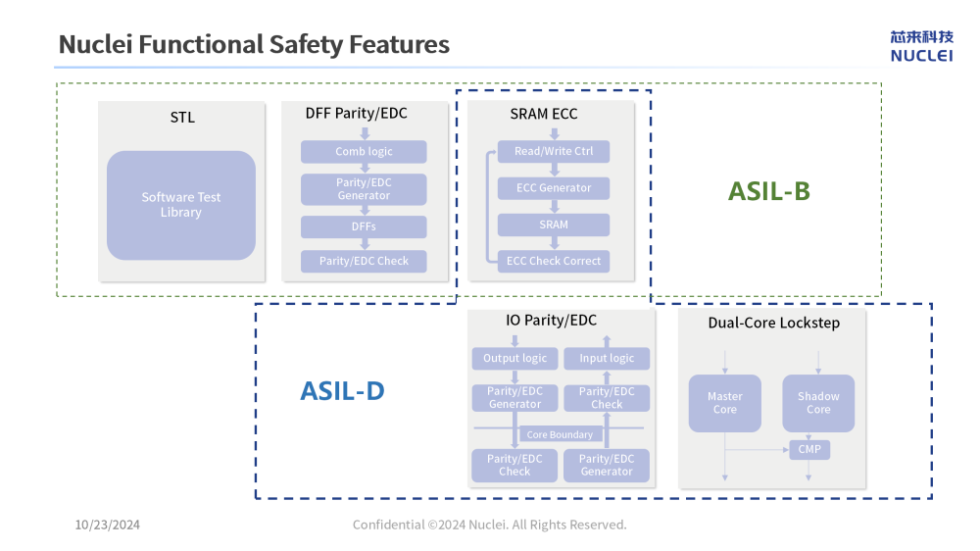Click Parity/EDC Check block below DFFs

point(364,261)
